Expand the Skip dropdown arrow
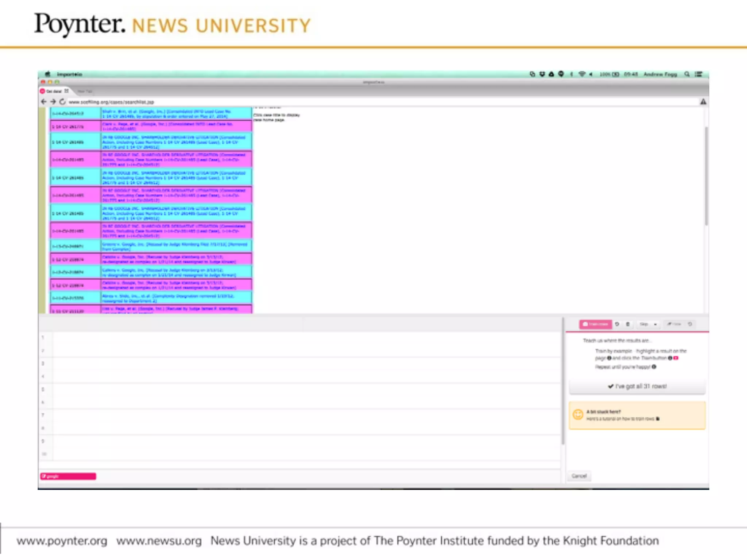The width and height of the screenshot is (747, 560). (655, 324)
